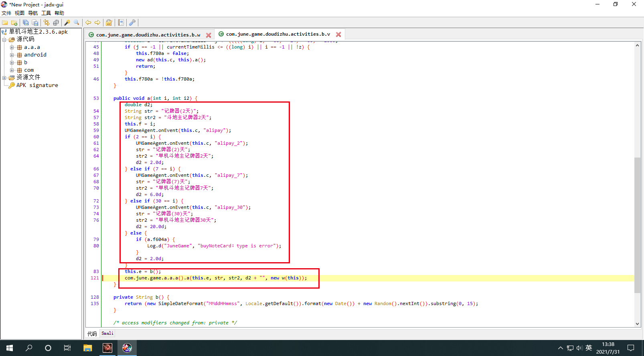Toggle the flatten packages icon

[56, 23]
